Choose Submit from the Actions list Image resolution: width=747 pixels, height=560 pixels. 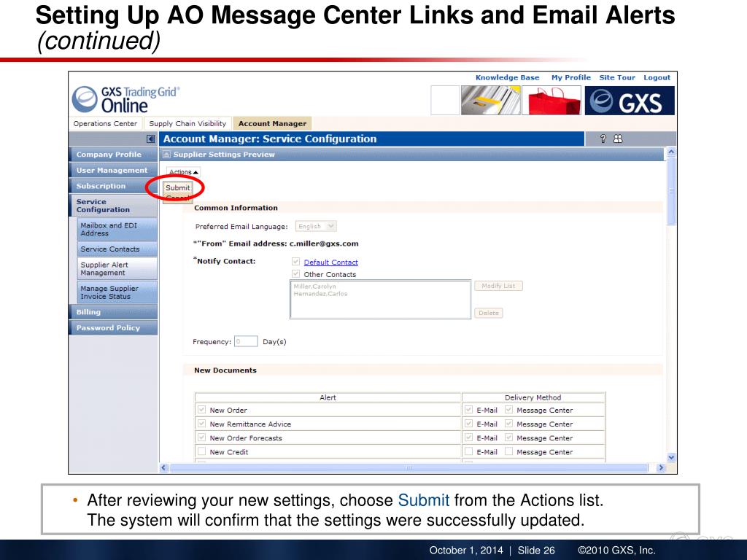tap(178, 187)
